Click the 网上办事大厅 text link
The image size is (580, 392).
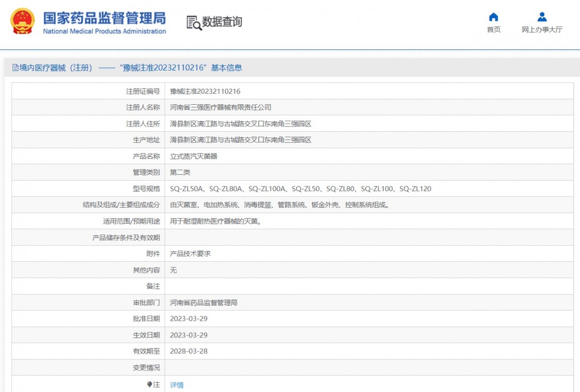pos(542,29)
